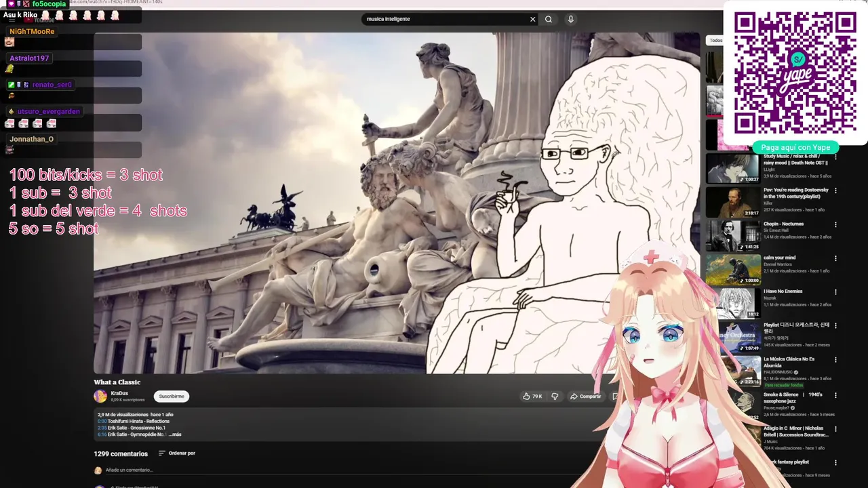
Task: Click the Eternal Warriors channel name
Action: tap(778, 264)
